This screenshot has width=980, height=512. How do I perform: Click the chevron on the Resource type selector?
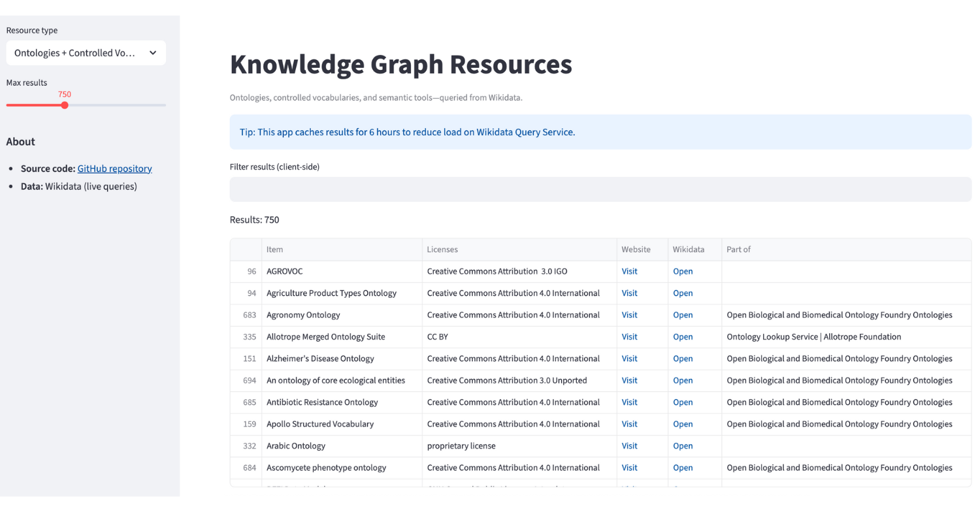pyautogui.click(x=152, y=53)
